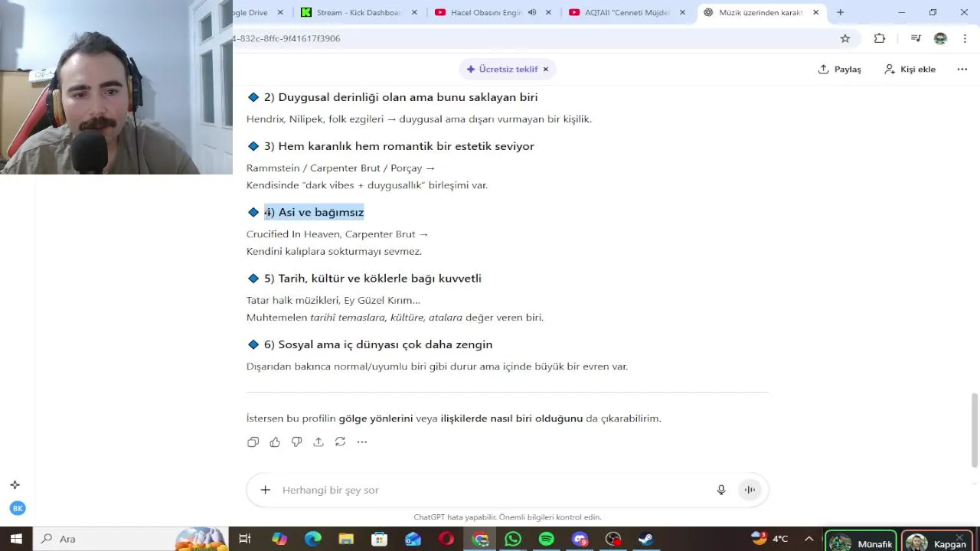
Task: Regenerate the ChatGPT response
Action: click(x=340, y=442)
